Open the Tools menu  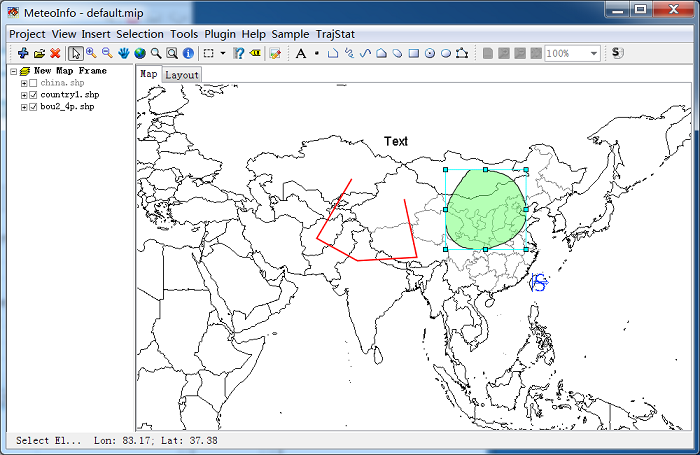pyautogui.click(x=184, y=34)
